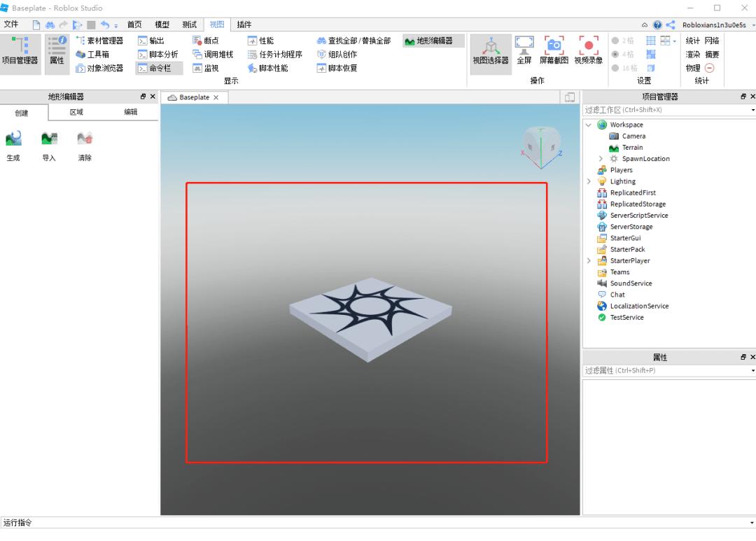
Task: Click the 过滤工作区 filter input field
Action: point(665,110)
